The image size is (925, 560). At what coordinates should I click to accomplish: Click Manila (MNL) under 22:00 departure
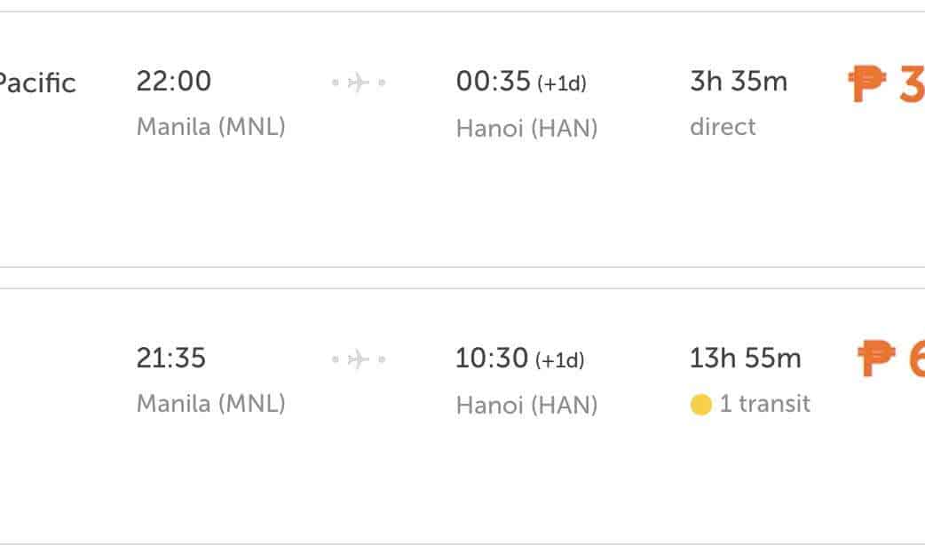click(x=211, y=127)
